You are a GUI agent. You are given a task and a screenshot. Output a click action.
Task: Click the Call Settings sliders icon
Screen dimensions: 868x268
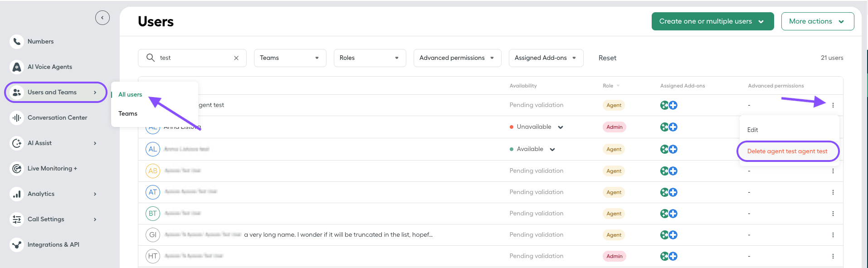pyautogui.click(x=17, y=219)
